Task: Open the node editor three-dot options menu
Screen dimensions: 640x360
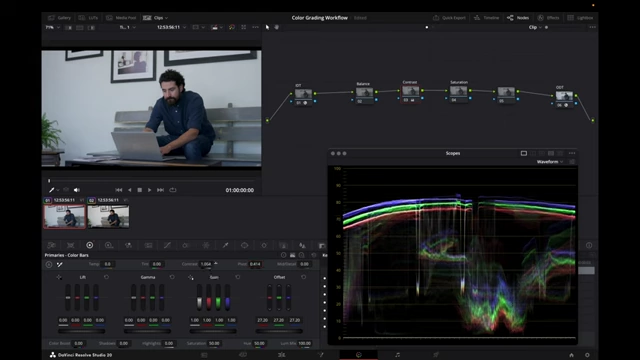Action: [x=592, y=27]
